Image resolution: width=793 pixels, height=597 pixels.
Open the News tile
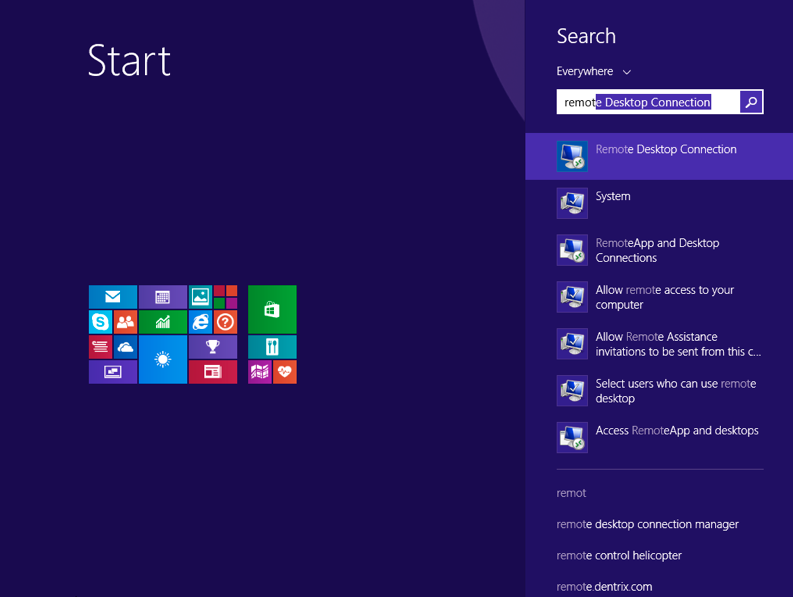[x=212, y=372]
